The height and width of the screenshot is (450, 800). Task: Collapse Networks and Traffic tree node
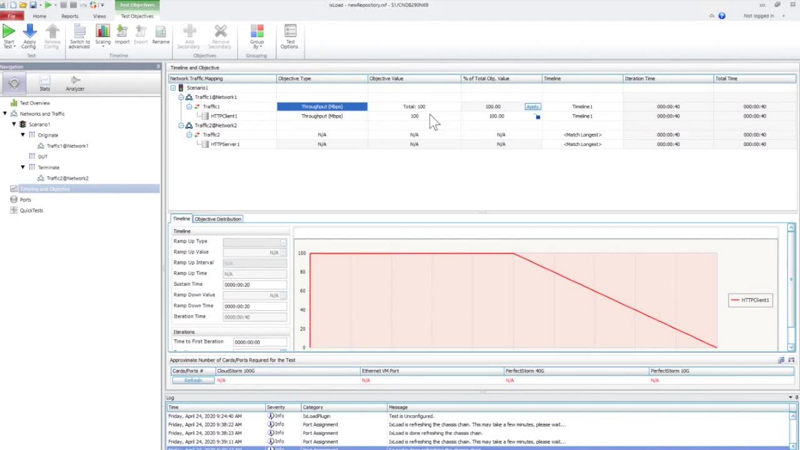(x=5, y=114)
